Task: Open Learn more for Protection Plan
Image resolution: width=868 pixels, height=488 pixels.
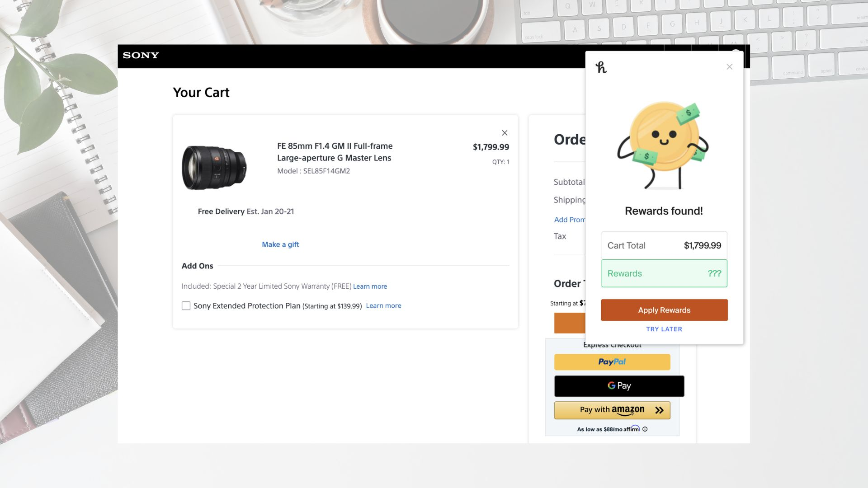Action: pos(383,306)
